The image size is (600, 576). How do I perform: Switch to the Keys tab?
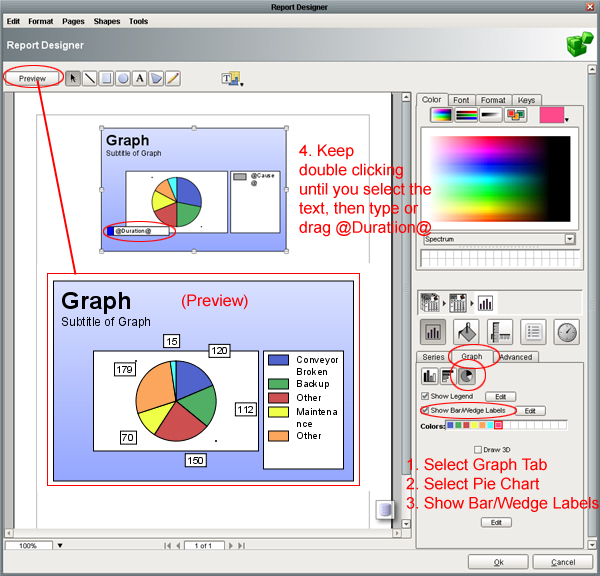point(527,100)
